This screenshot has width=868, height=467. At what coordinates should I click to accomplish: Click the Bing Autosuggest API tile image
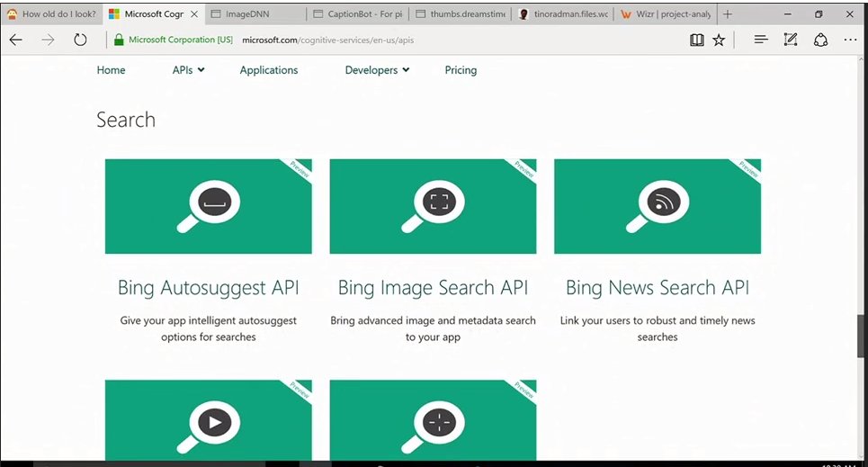click(208, 206)
